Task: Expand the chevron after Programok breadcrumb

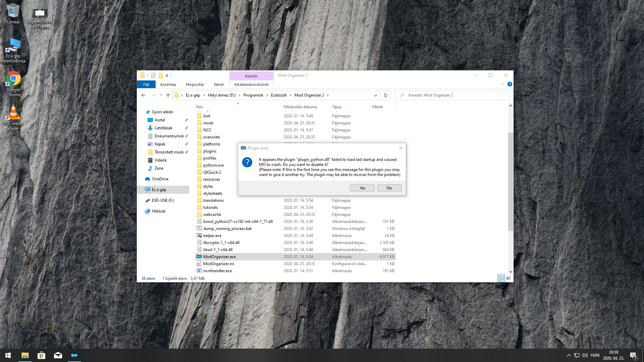Action: pos(267,95)
